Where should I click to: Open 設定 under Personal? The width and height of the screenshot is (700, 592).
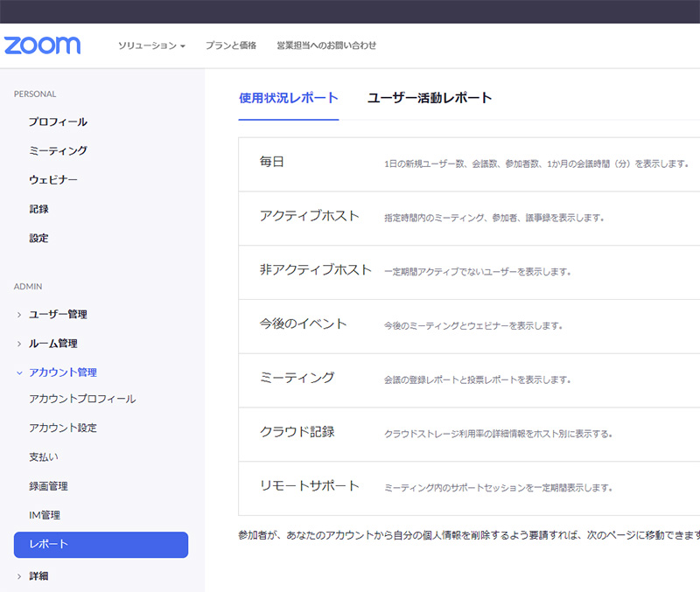[x=38, y=238]
